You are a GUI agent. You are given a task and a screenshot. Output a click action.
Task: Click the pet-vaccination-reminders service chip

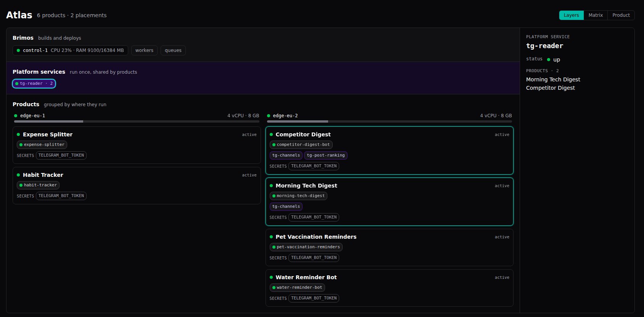(306, 247)
